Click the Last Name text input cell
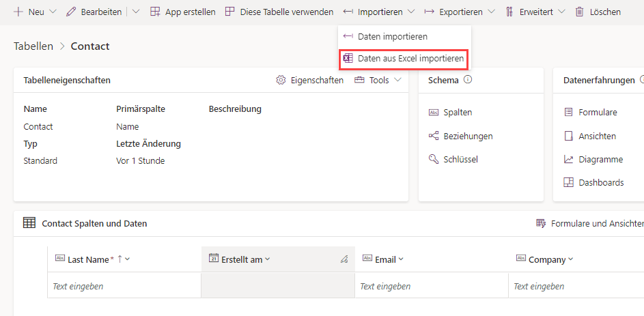This screenshot has height=316, width=644. coord(124,286)
